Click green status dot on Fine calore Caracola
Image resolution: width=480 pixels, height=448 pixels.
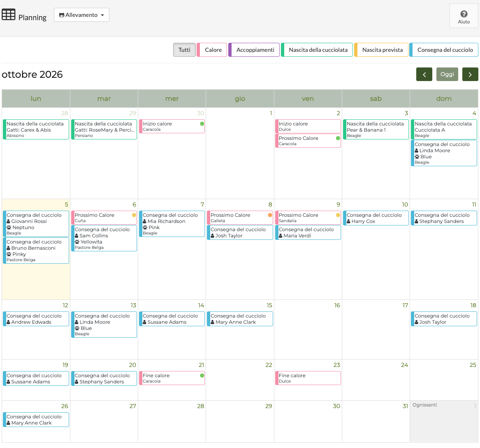202,376
